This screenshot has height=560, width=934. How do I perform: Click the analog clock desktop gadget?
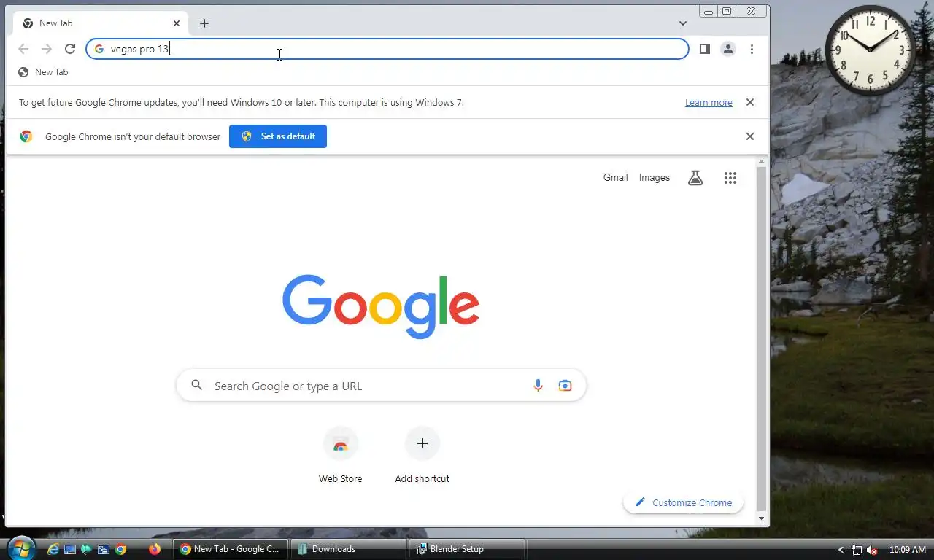coord(870,50)
